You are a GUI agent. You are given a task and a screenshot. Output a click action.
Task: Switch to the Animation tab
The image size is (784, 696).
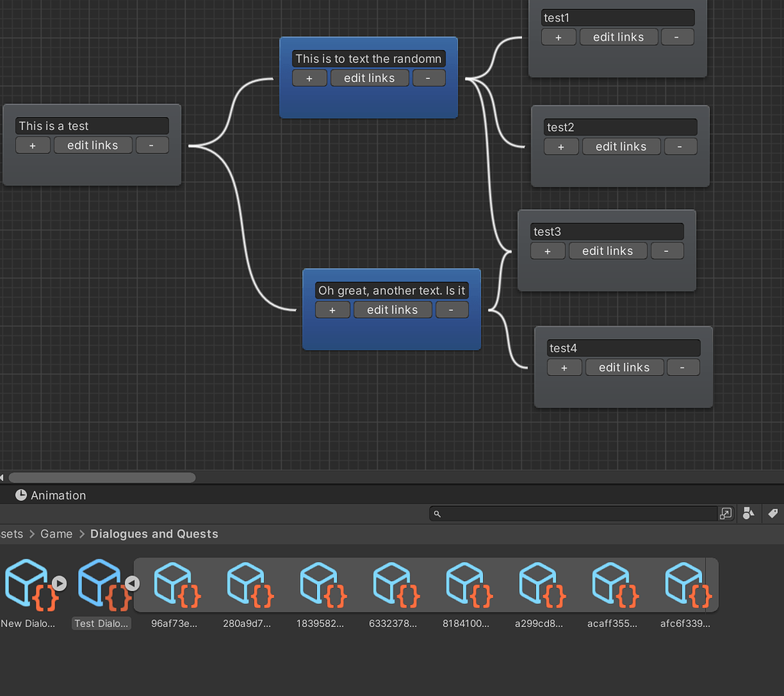click(x=50, y=495)
